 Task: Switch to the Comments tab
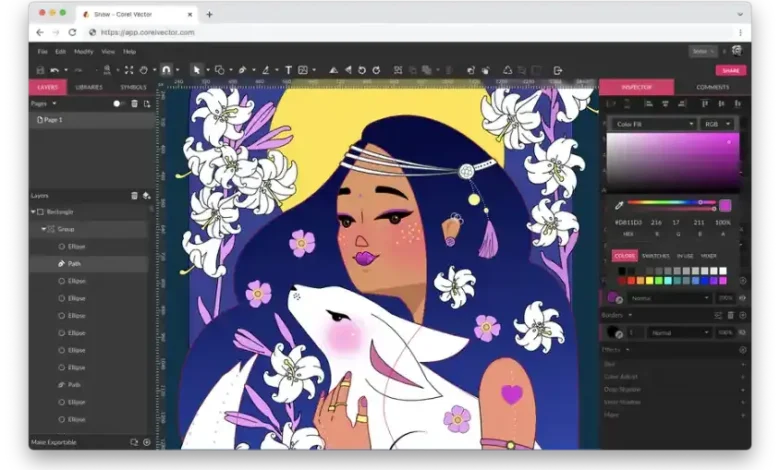click(712, 87)
